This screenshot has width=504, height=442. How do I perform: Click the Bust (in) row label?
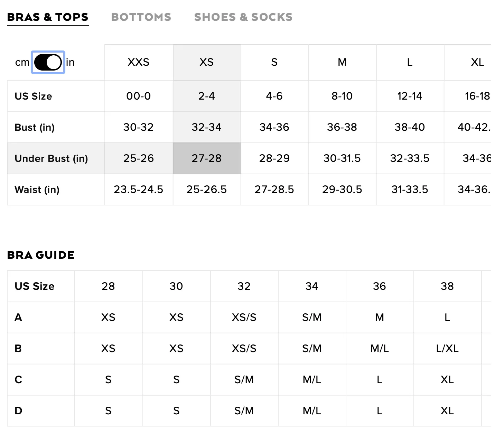pyautogui.click(x=35, y=127)
